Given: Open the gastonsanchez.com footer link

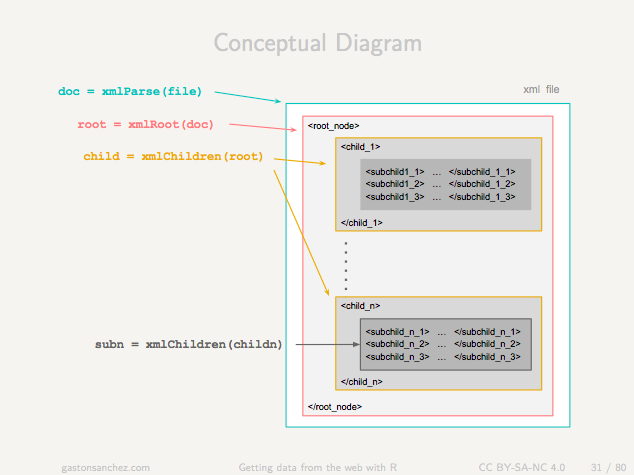Looking at the screenshot, I should (x=106, y=468).
